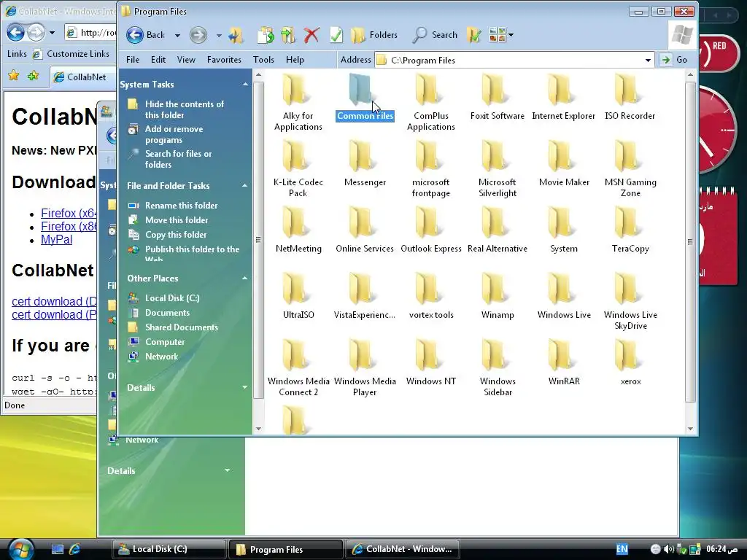Click the task pane scroll down arrow
The image size is (747, 560).
[258, 429]
